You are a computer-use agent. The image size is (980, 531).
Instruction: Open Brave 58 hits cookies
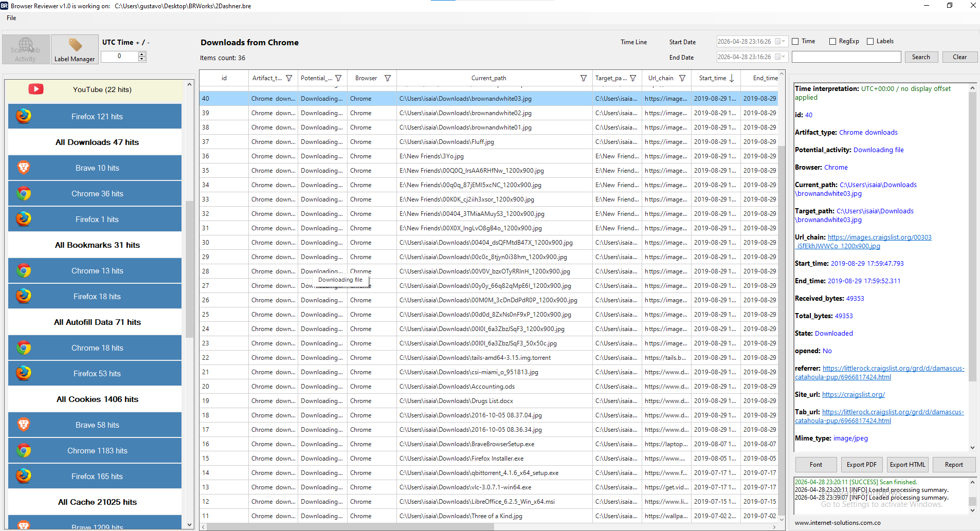coord(95,425)
